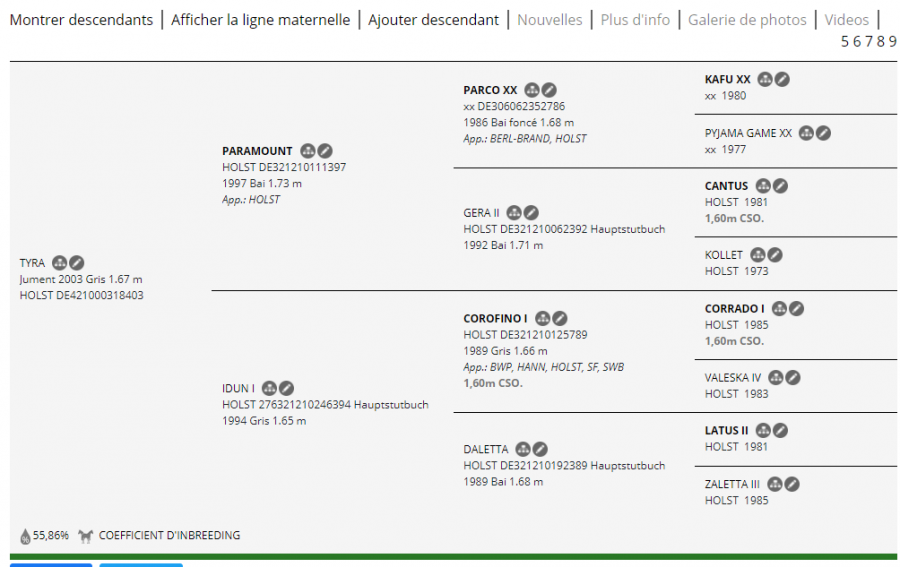Click the droplet icon next to 55,86%

click(x=25, y=536)
